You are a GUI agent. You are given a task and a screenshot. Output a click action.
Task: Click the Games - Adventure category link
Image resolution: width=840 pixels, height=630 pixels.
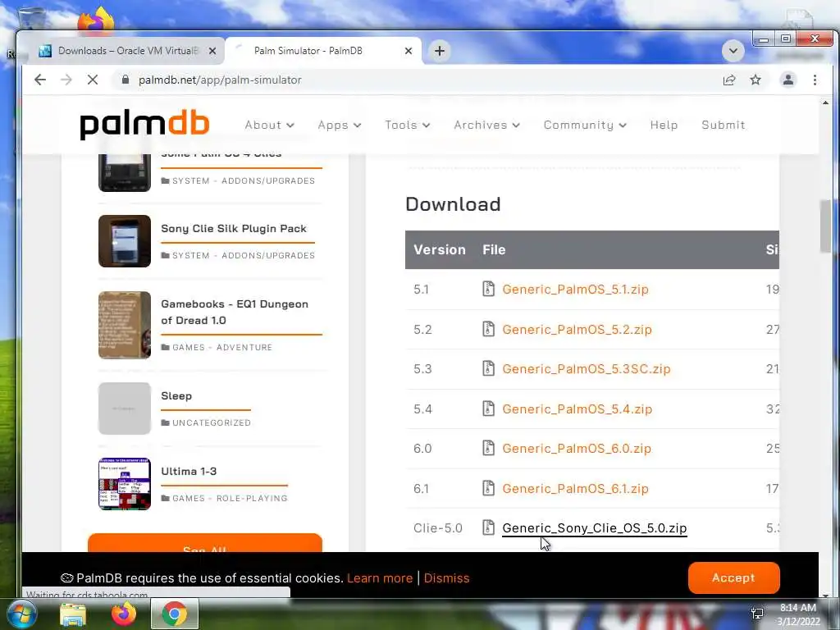click(221, 347)
